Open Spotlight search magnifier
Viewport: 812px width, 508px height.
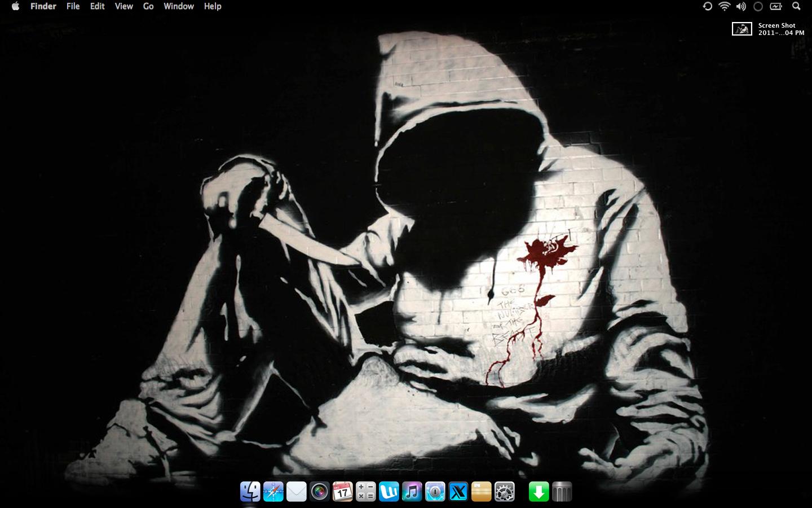(796, 6)
